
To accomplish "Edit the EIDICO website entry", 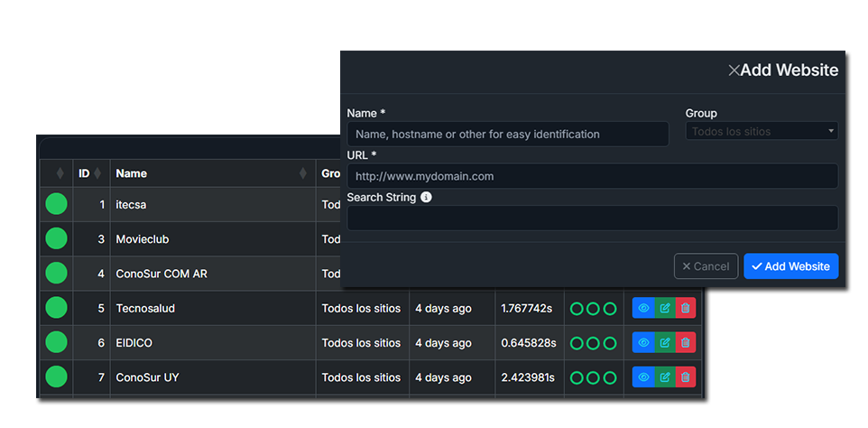I will click(x=664, y=343).
